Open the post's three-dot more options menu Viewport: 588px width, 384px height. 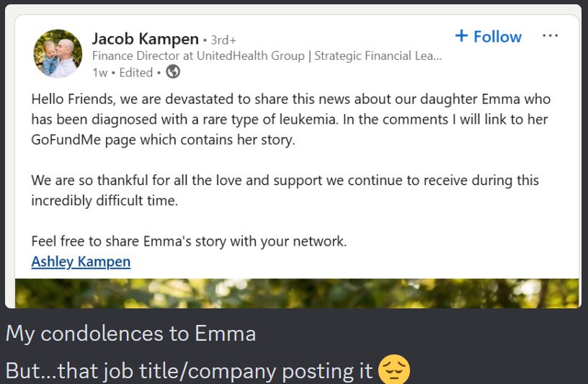point(550,36)
